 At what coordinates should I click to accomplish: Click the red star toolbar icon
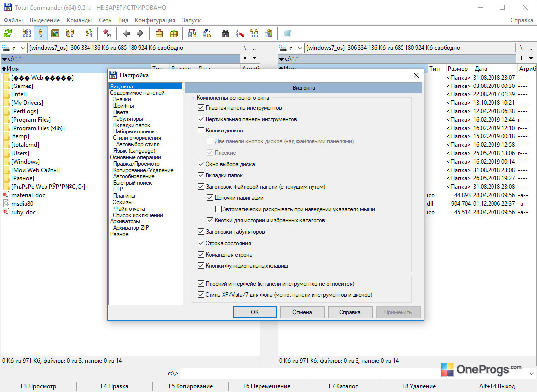pos(107,33)
